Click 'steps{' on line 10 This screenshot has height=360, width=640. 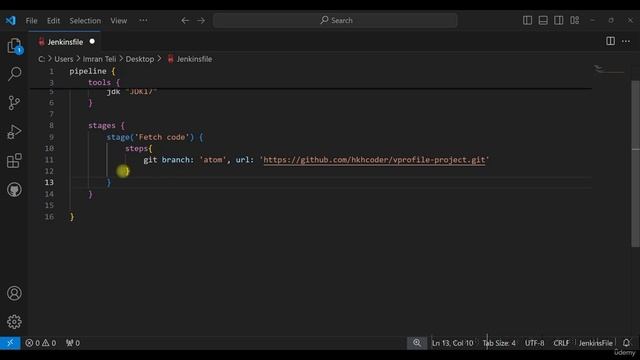(138, 149)
